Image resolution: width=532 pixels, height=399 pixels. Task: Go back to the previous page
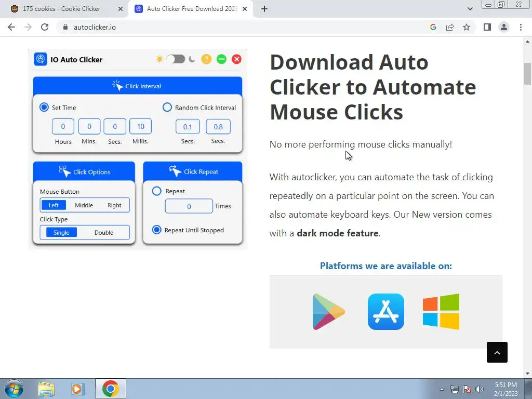tap(11, 27)
